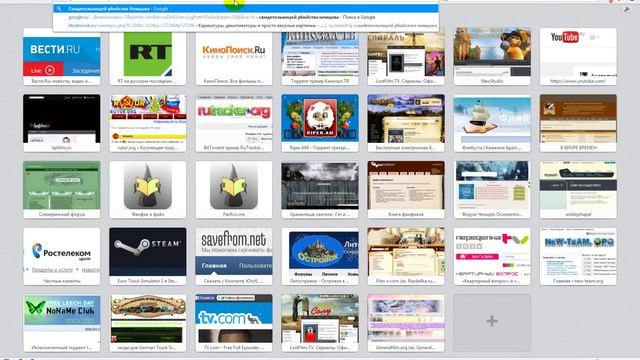Open the GeneralFilm.org speed dial tile

[406, 323]
